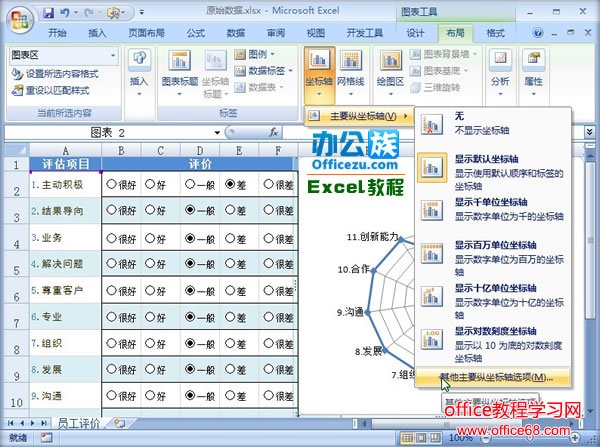The image size is (600, 447).
Task: Expand the formula bar
Action: tap(589, 132)
